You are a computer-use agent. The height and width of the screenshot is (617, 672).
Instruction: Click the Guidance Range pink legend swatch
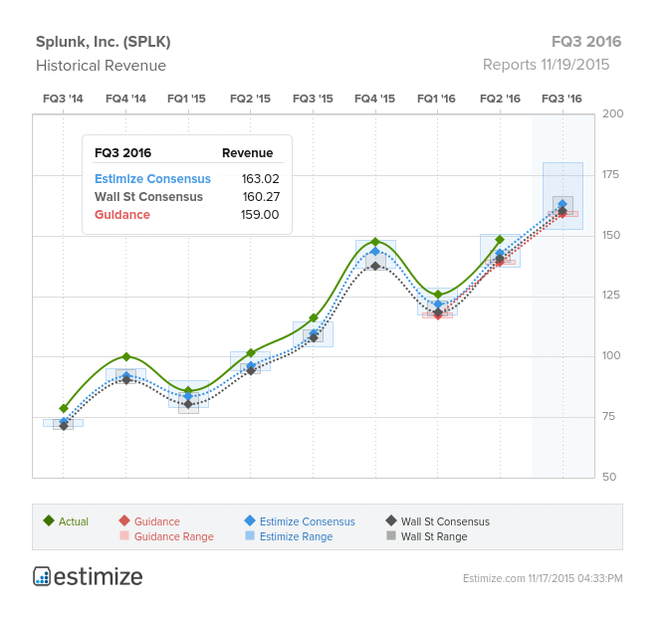(x=124, y=535)
